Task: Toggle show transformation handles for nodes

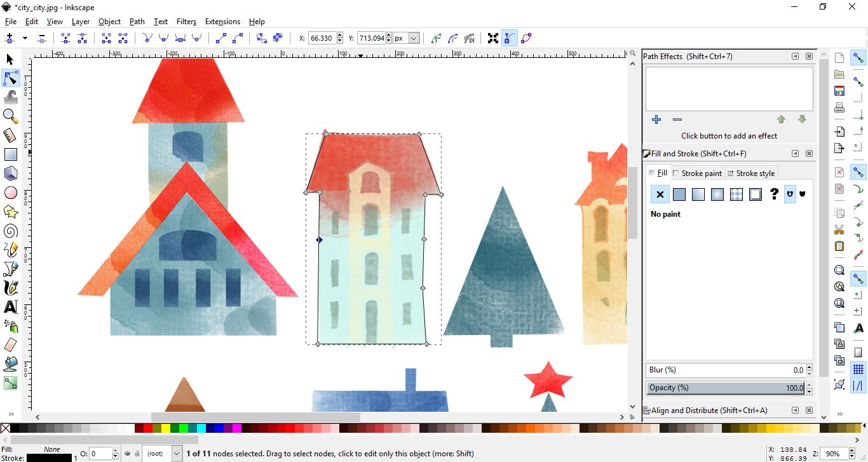Action: click(493, 38)
